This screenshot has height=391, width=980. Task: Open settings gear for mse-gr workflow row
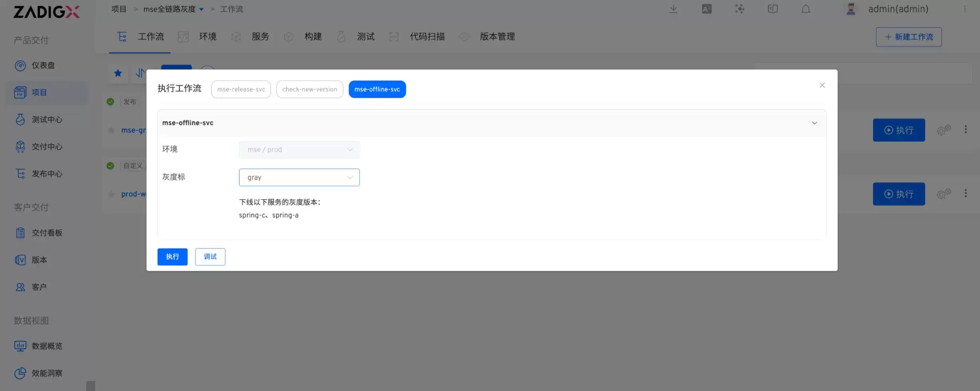pos(943,130)
